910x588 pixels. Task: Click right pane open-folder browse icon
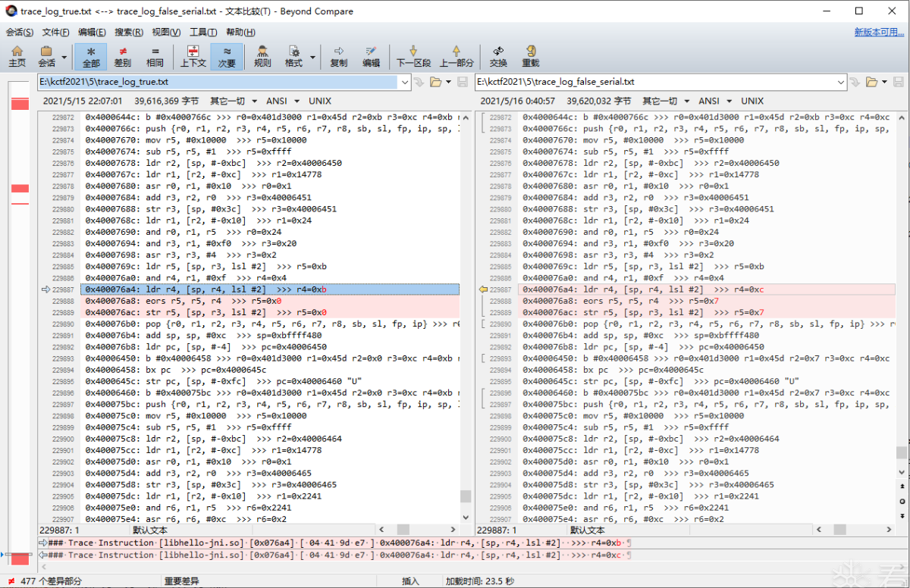coord(872,82)
